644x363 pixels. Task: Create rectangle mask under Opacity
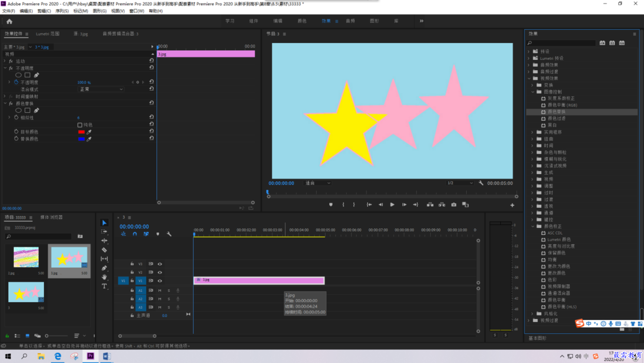point(27,75)
